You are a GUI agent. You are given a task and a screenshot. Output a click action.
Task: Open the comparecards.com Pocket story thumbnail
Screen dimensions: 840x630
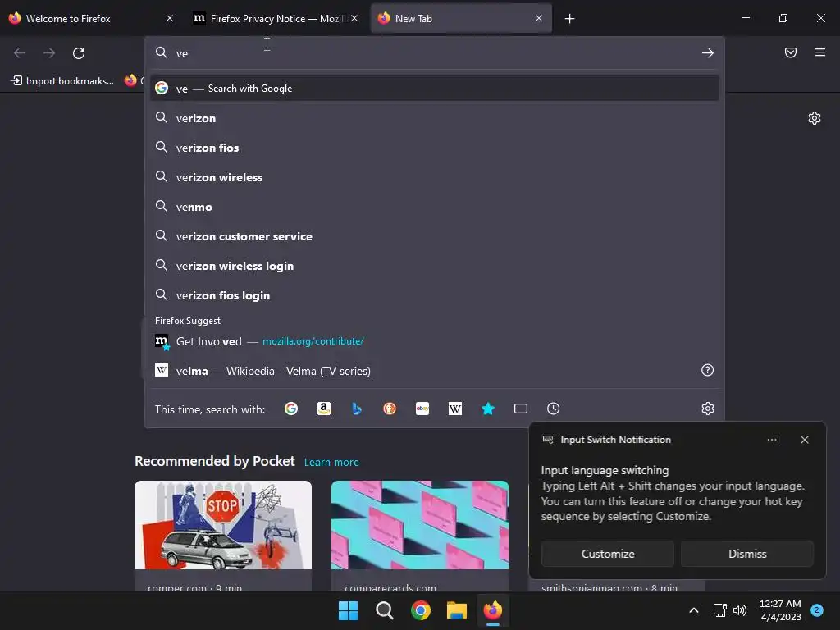(420, 525)
